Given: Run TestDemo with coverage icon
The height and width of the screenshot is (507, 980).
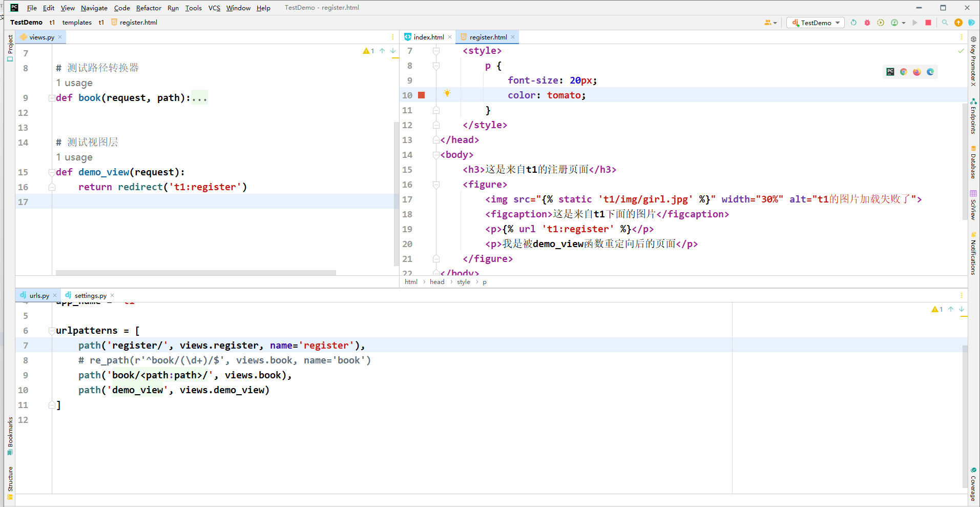Looking at the screenshot, I should 881,23.
